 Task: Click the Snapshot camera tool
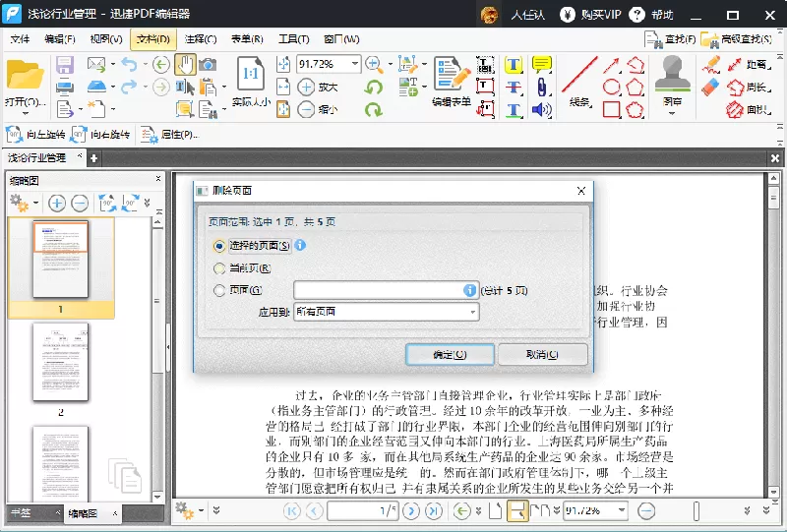click(208, 65)
